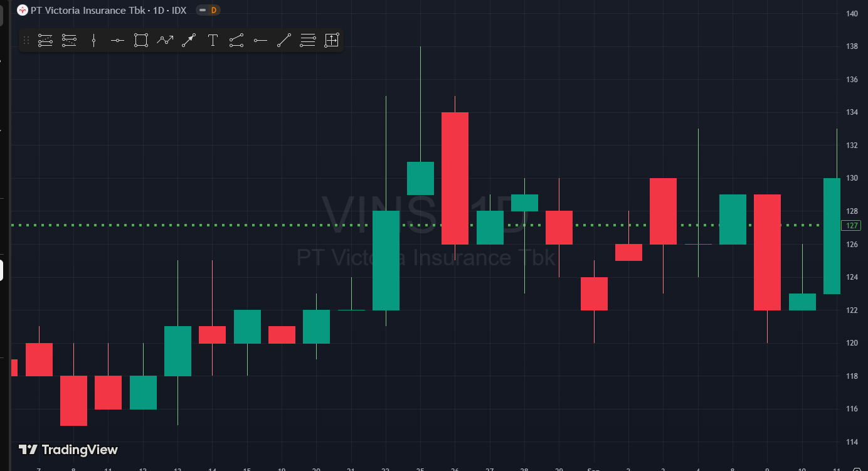Viewport: 868px width, 471px height.
Task: Select the Arrow drawing tool
Action: coord(189,41)
